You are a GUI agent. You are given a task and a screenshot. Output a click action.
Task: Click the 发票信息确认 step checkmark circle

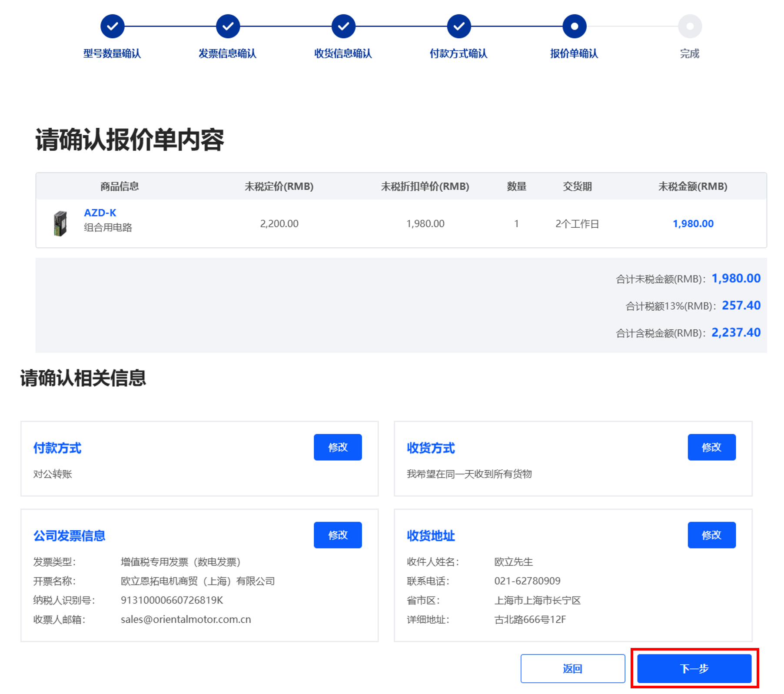pyautogui.click(x=228, y=27)
